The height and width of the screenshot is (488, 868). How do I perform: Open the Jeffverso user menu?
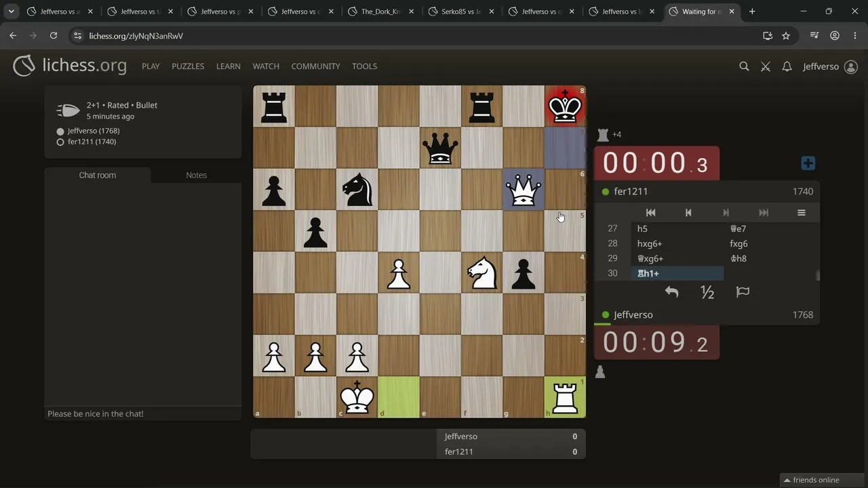[x=830, y=66]
